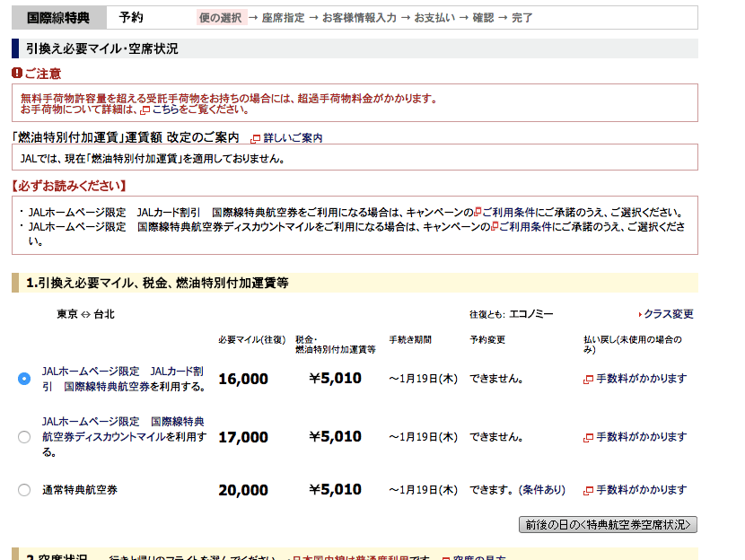Select 通常特典航空券 radio button
745x560 pixels.
pyautogui.click(x=24, y=490)
